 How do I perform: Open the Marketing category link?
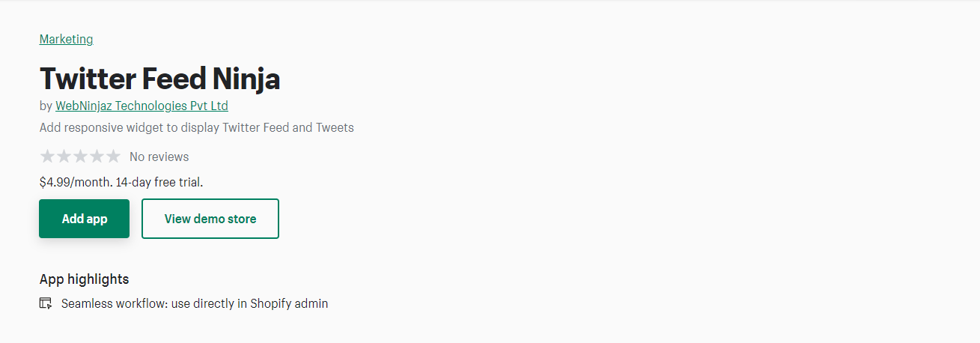[66, 39]
